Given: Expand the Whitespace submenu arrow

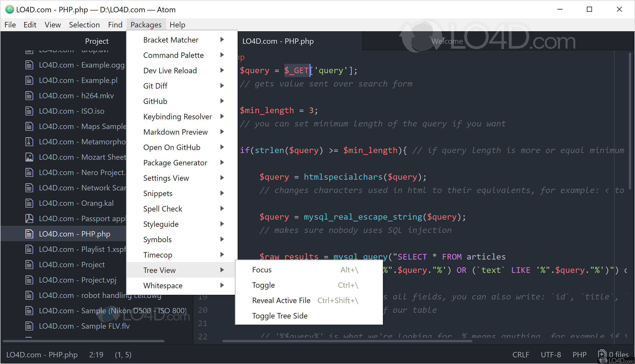Looking at the screenshot, I should coord(222,285).
